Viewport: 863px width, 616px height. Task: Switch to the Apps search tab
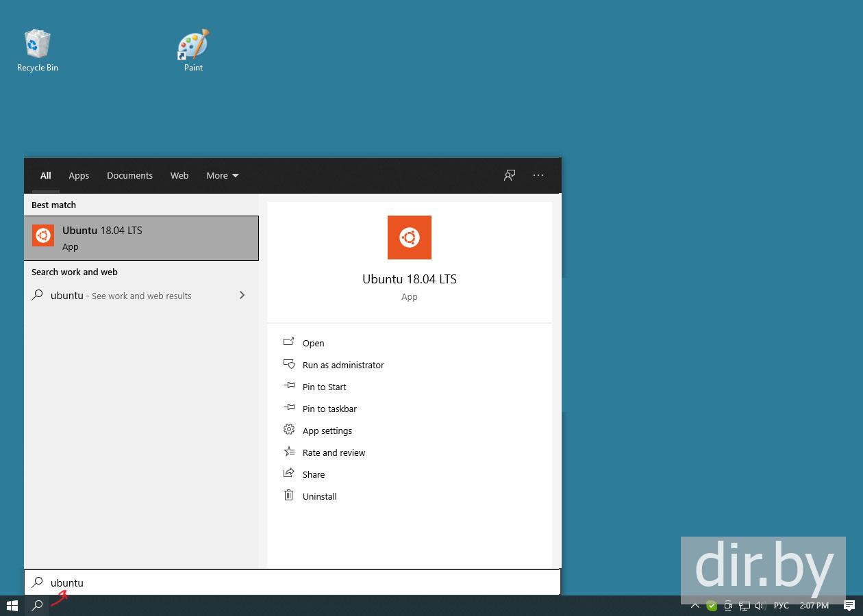tap(79, 175)
